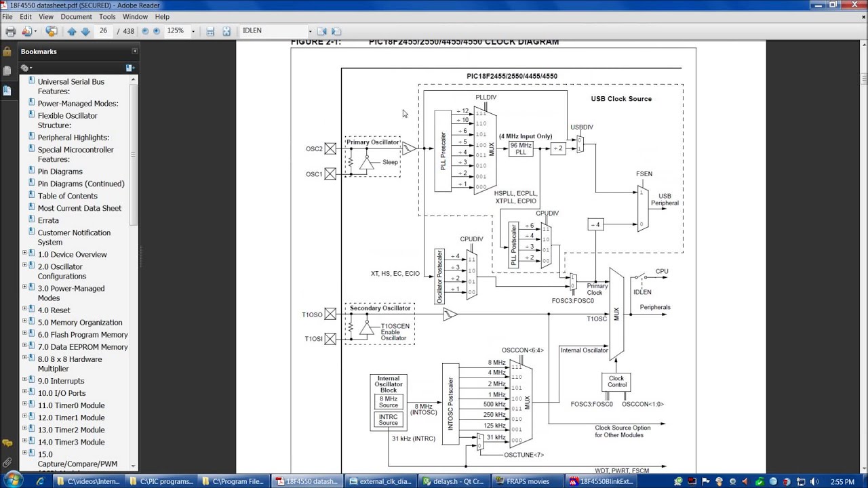Open bookmarks options gear menu
Screen dimensions: 868x488
[26, 68]
